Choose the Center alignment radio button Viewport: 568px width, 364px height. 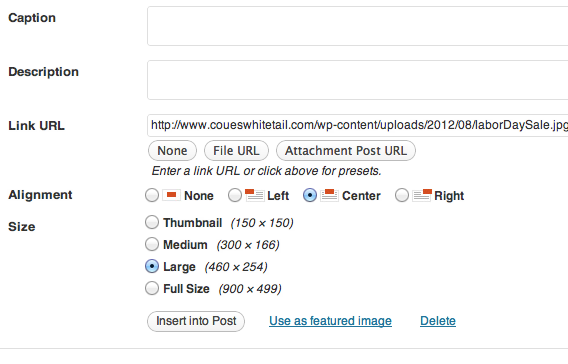[x=310, y=195]
